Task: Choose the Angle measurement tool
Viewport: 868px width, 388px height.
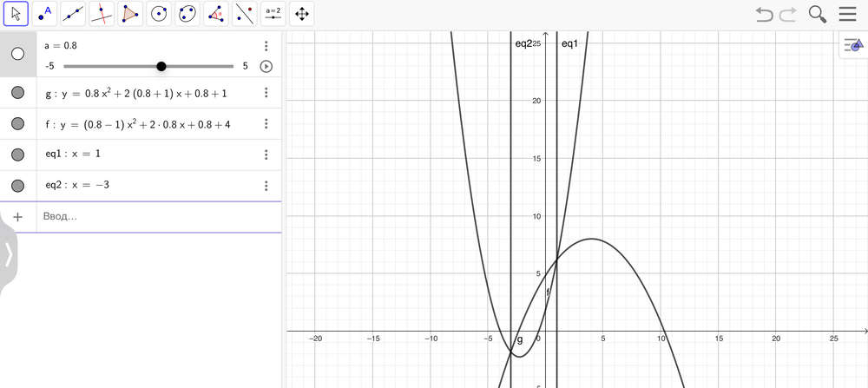Action: (x=215, y=14)
